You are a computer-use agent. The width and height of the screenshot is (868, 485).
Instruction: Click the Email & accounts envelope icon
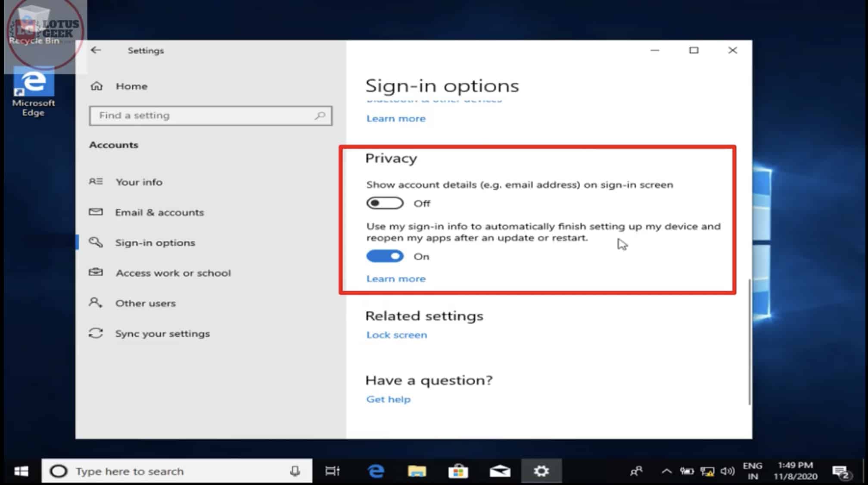coord(96,212)
